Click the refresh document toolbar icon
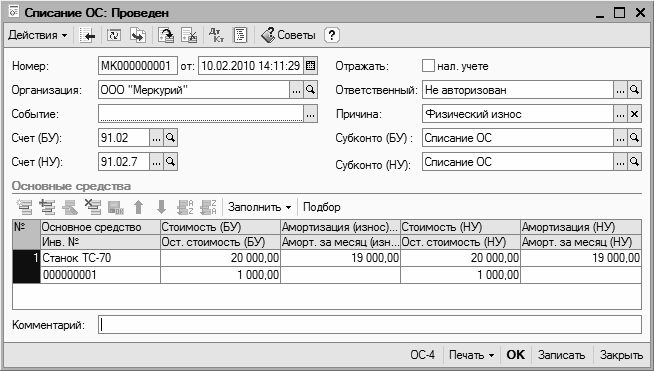The image size is (654, 371). coord(114,35)
